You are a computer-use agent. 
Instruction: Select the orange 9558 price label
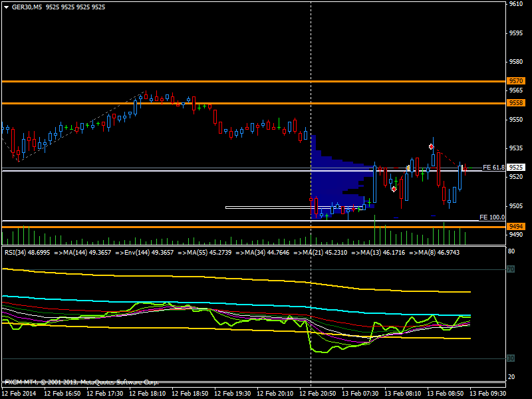pyautogui.click(x=516, y=103)
